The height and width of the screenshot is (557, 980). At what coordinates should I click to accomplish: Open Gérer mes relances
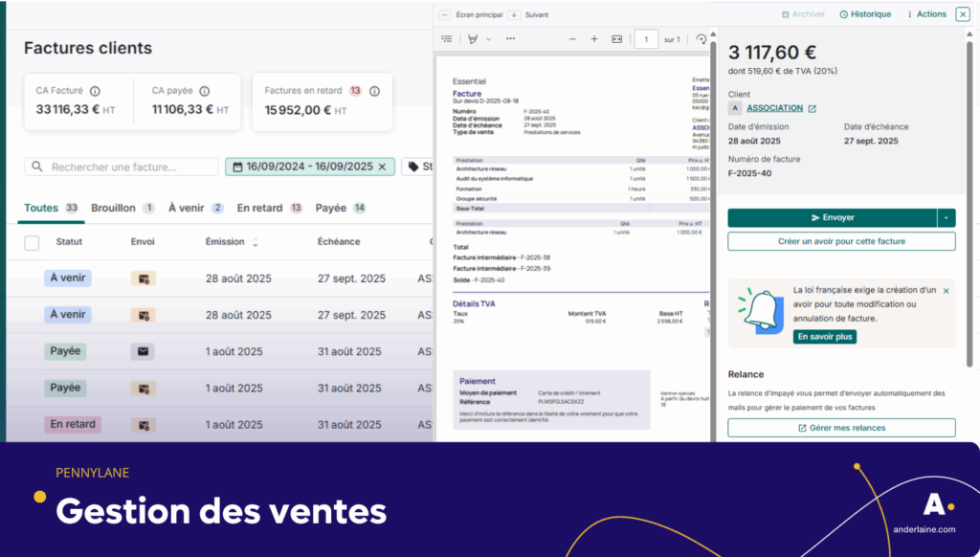point(840,427)
